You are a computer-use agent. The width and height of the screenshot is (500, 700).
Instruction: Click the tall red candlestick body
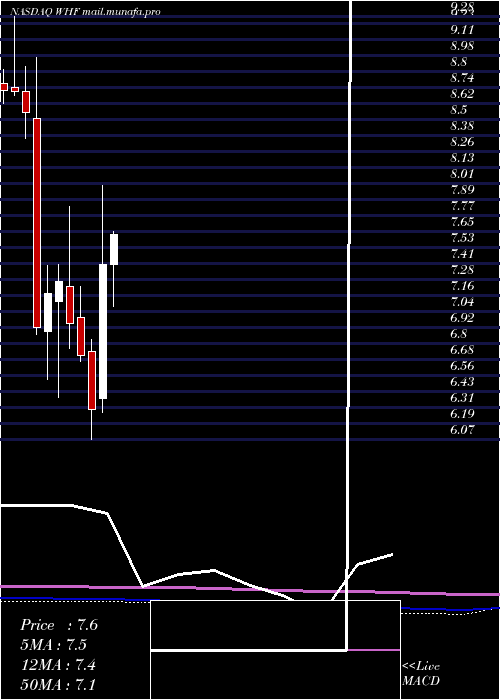click(37, 223)
